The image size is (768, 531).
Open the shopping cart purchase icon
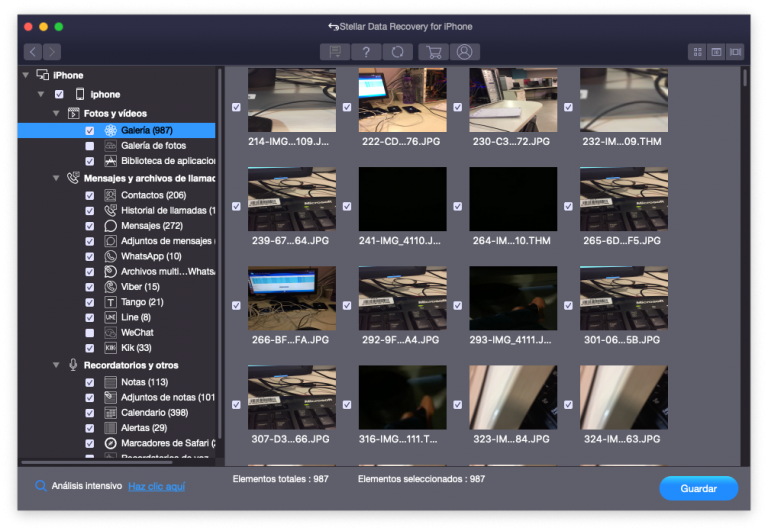[433, 52]
